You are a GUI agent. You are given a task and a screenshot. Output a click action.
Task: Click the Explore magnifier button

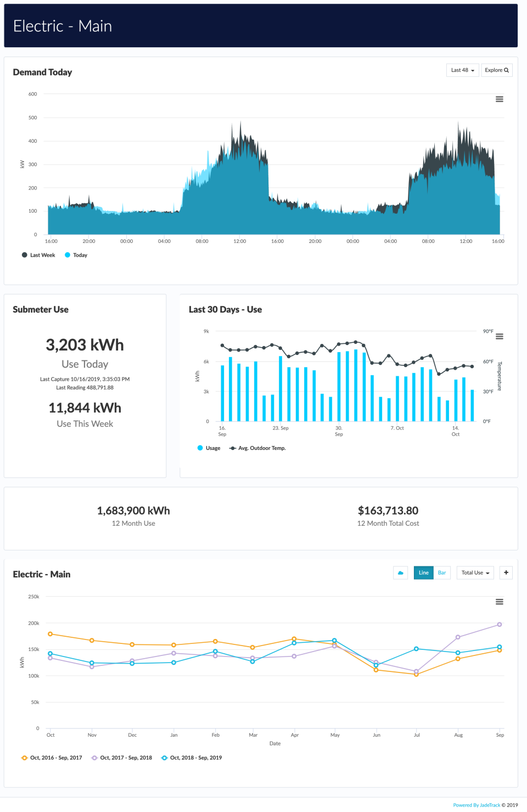click(x=497, y=70)
